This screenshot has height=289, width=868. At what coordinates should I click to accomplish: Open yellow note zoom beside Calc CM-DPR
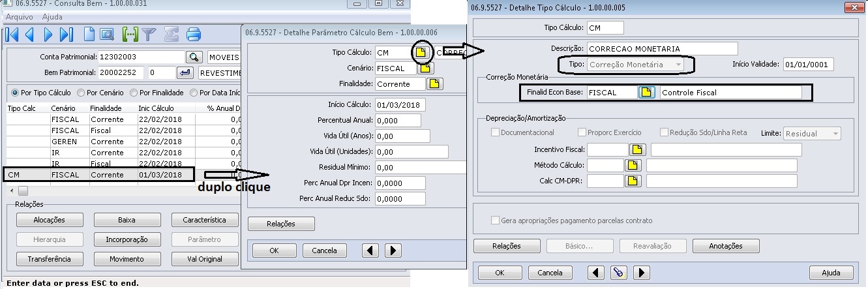pos(633,181)
